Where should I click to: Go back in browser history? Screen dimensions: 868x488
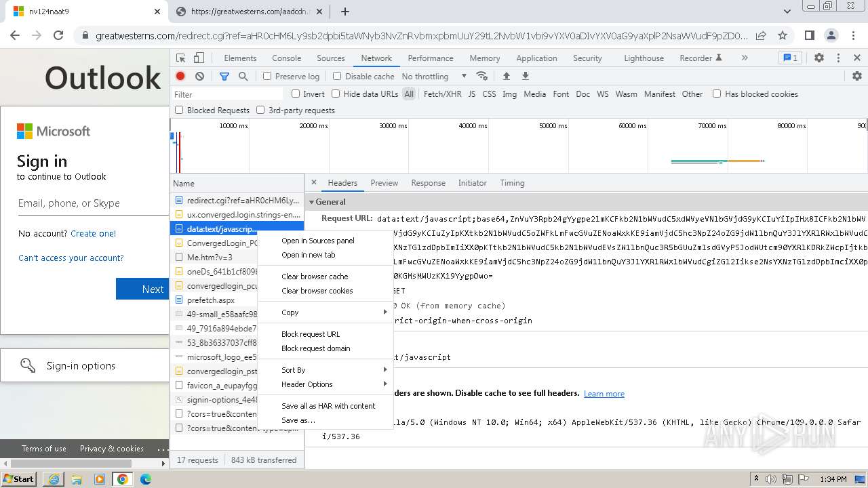click(x=15, y=35)
